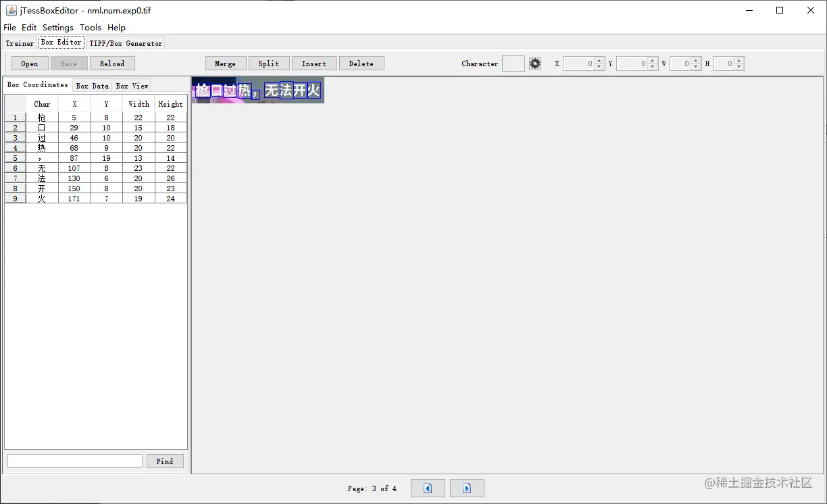Screen dimensions: 827x504
Task: Select table row 7 with char 法
Action: [x=96, y=178]
